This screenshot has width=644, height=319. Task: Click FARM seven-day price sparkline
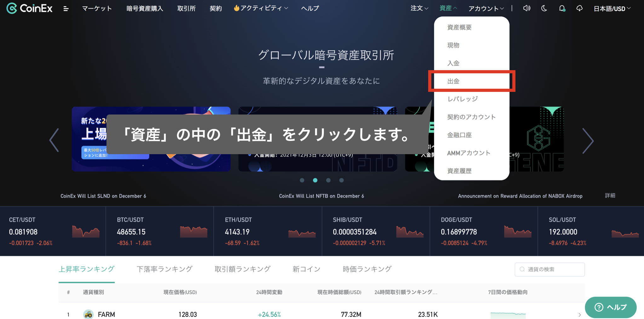[508, 315]
